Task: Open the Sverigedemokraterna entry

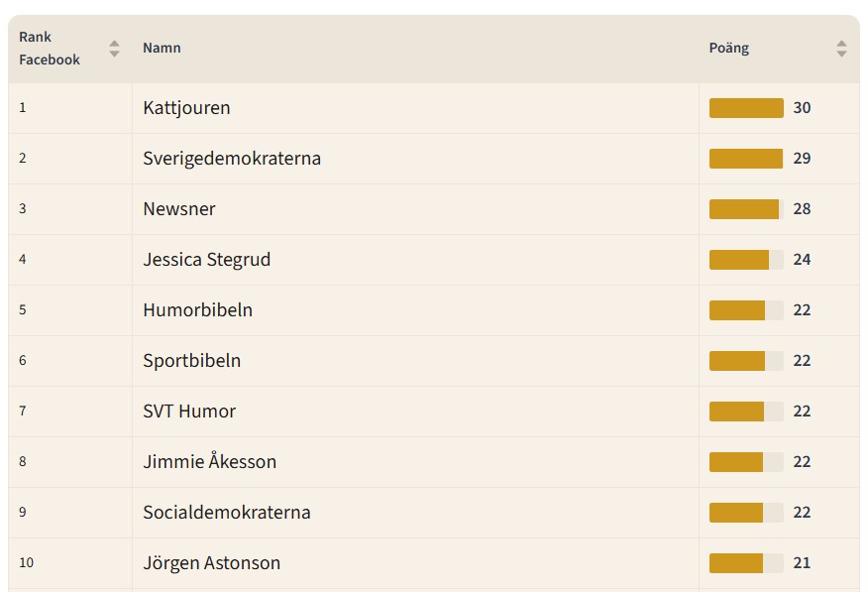Action: coord(232,159)
